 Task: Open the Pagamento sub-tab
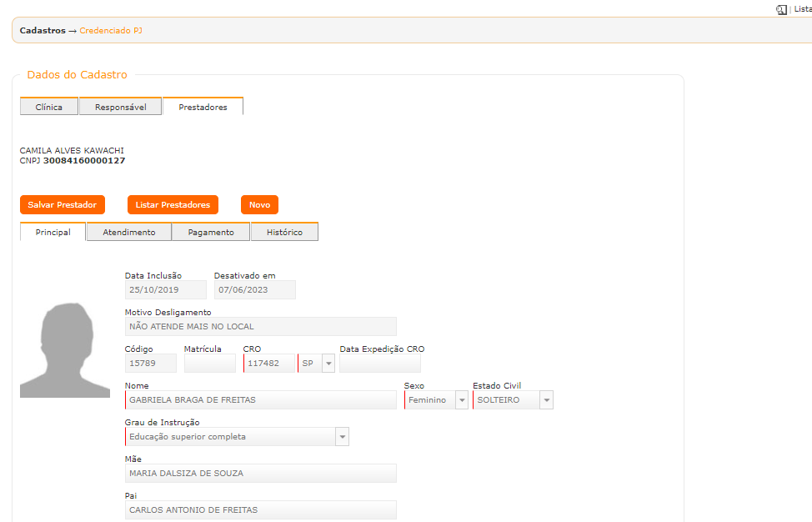211,232
